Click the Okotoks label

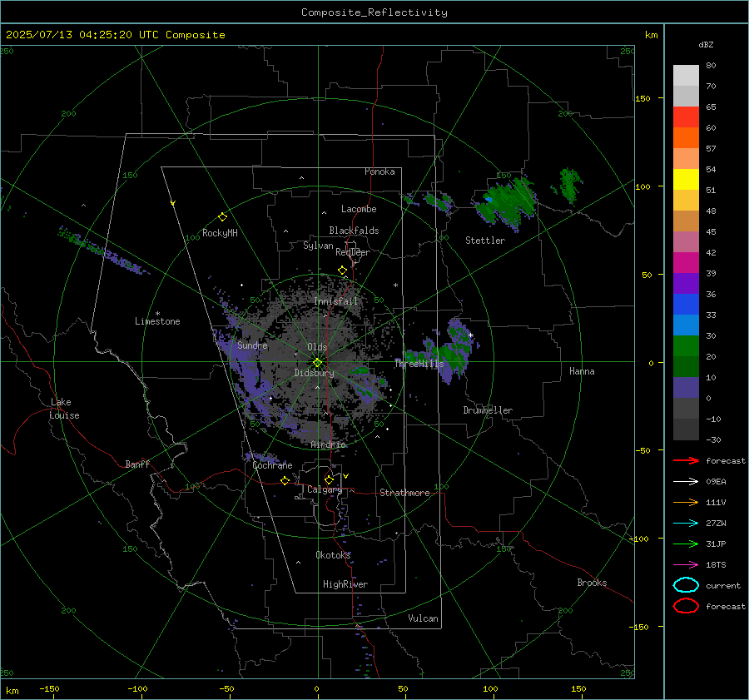333,554
